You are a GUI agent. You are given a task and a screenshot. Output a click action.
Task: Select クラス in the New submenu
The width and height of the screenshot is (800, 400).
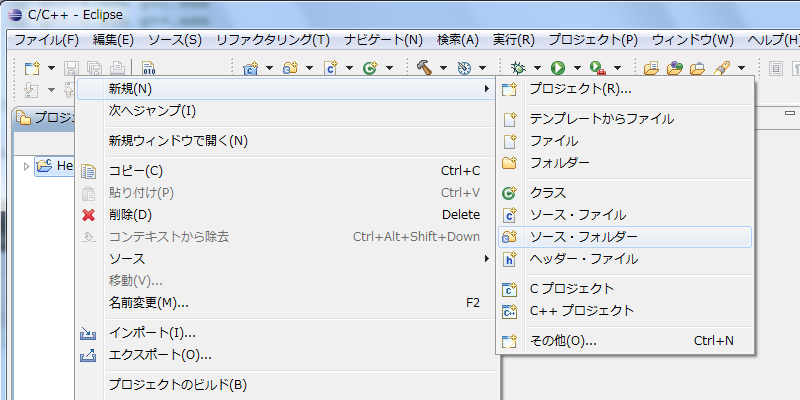(624, 193)
